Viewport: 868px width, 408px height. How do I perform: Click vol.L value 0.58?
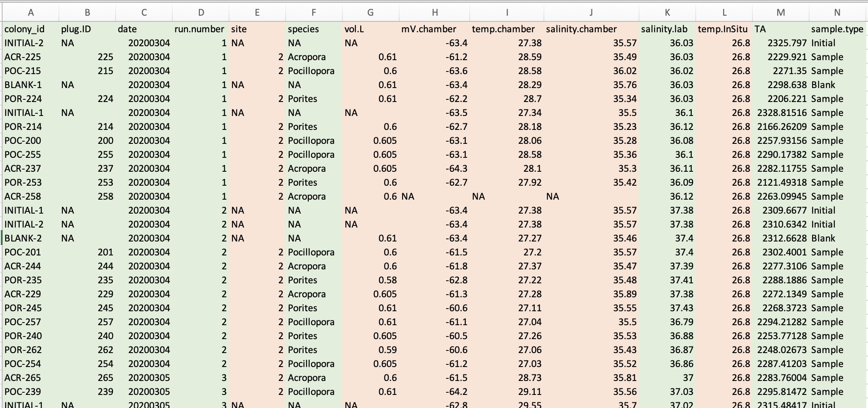pos(371,280)
